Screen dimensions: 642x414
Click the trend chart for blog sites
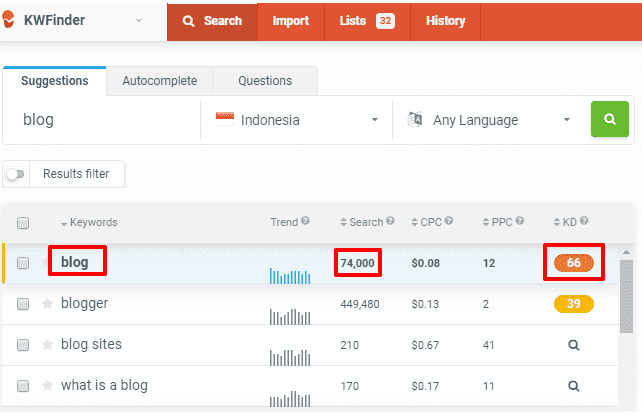[290, 357]
